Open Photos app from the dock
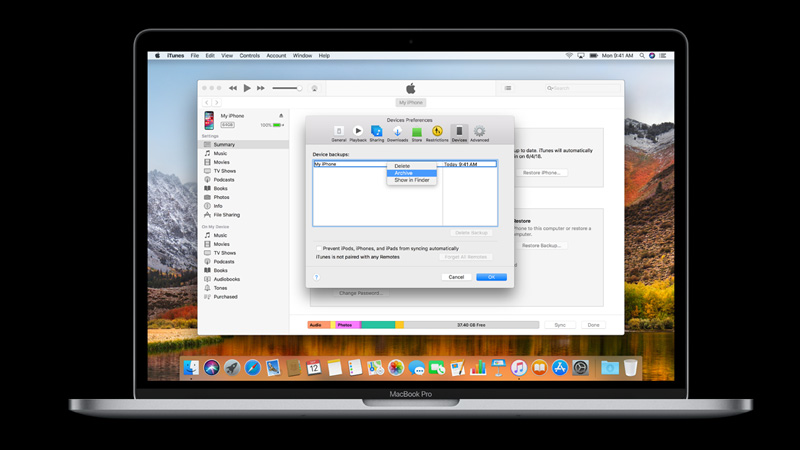 click(396, 367)
